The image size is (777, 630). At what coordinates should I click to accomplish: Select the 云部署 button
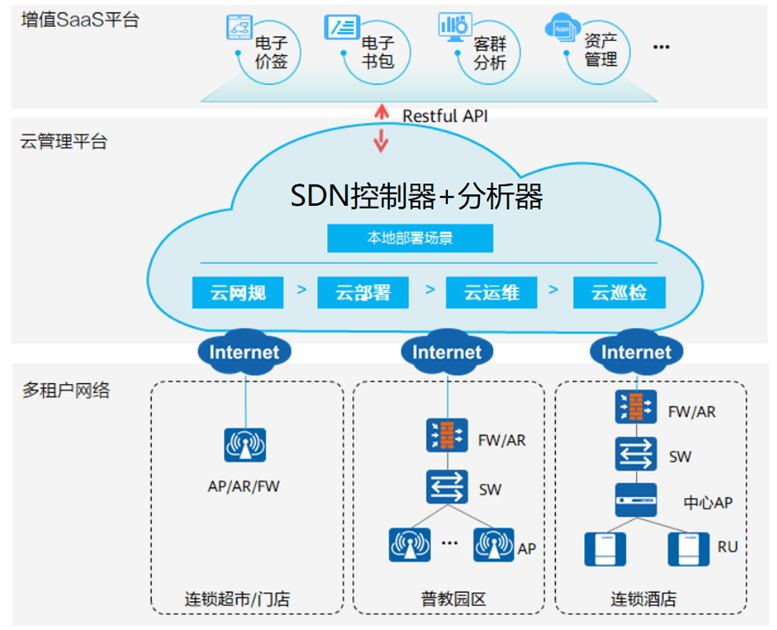[364, 293]
